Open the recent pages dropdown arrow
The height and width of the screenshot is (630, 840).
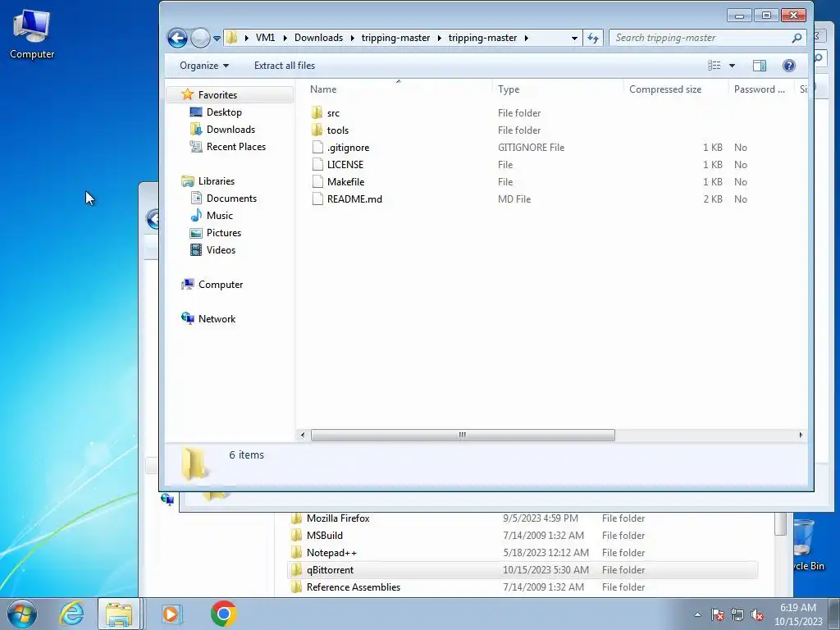click(217, 39)
